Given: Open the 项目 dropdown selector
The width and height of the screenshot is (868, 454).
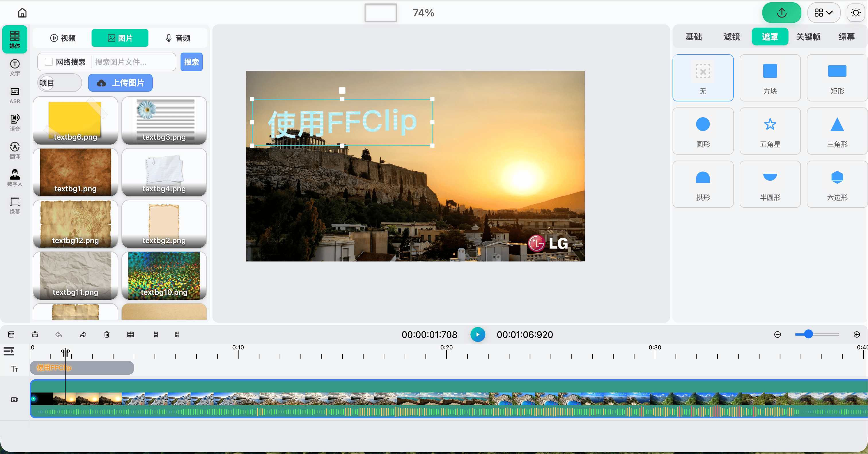Looking at the screenshot, I should (x=60, y=83).
